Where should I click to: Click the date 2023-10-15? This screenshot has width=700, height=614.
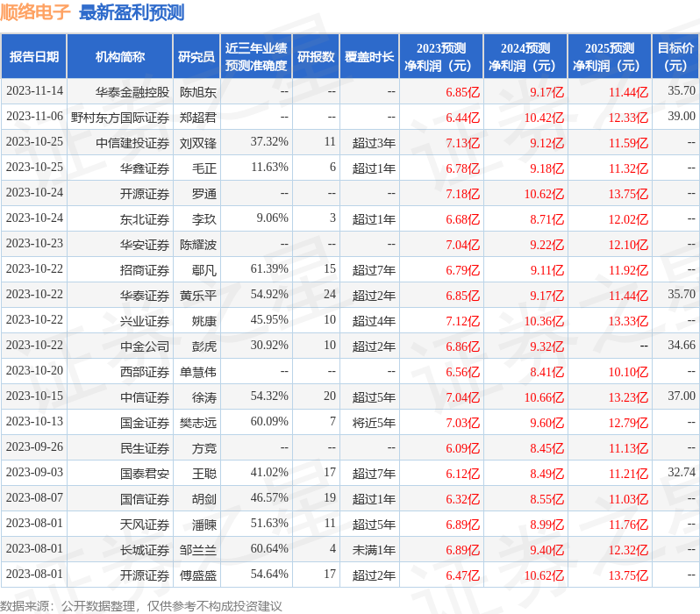[x=34, y=396]
